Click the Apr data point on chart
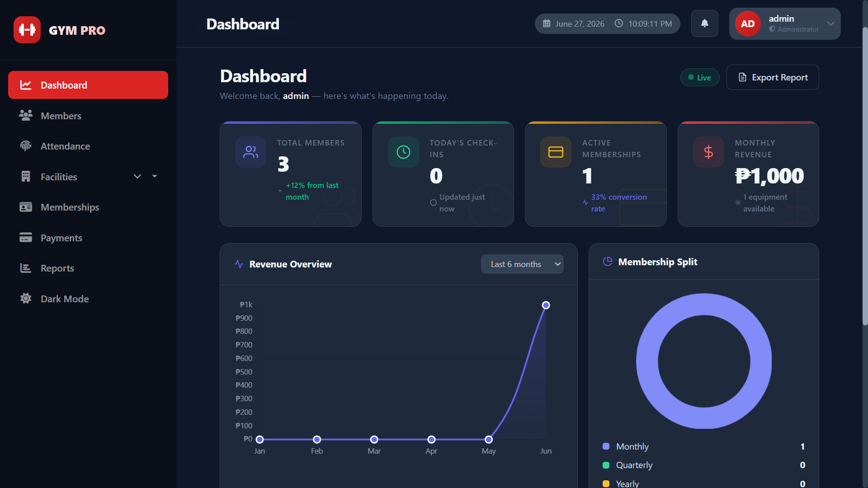868x488 pixels. point(431,439)
